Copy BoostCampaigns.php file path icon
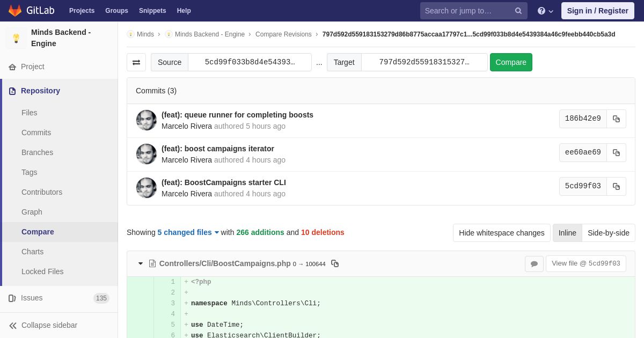644x338 pixels. click(x=335, y=263)
